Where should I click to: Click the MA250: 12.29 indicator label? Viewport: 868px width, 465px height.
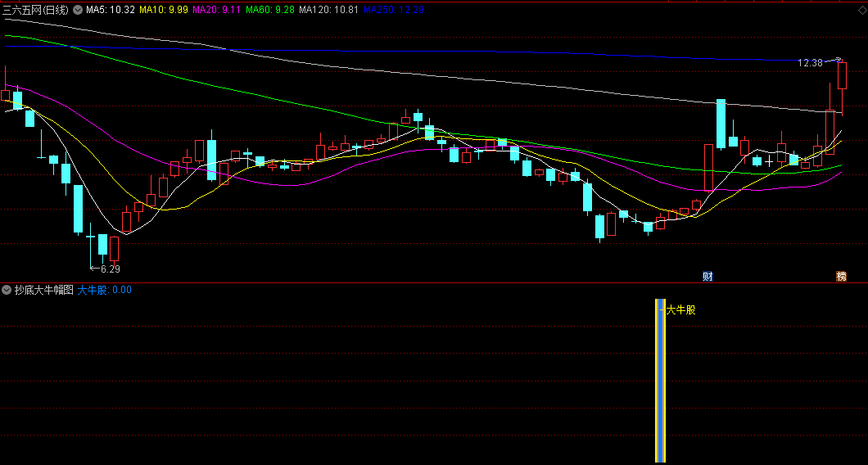point(393,9)
